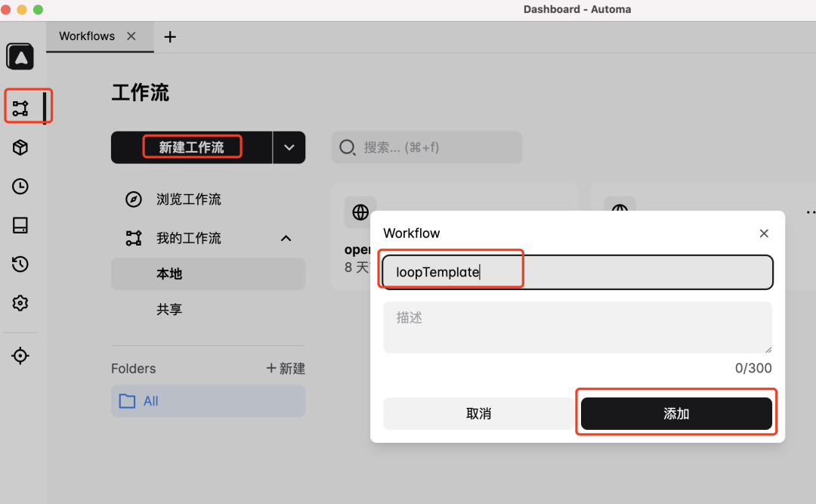Open the Packages cube icon
The image size is (816, 504).
(x=20, y=147)
